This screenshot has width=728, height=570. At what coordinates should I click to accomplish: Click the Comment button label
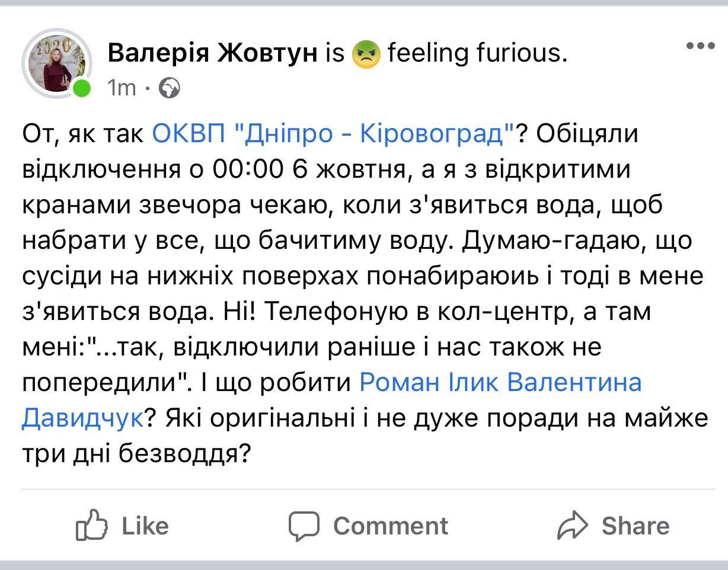pyautogui.click(x=391, y=526)
